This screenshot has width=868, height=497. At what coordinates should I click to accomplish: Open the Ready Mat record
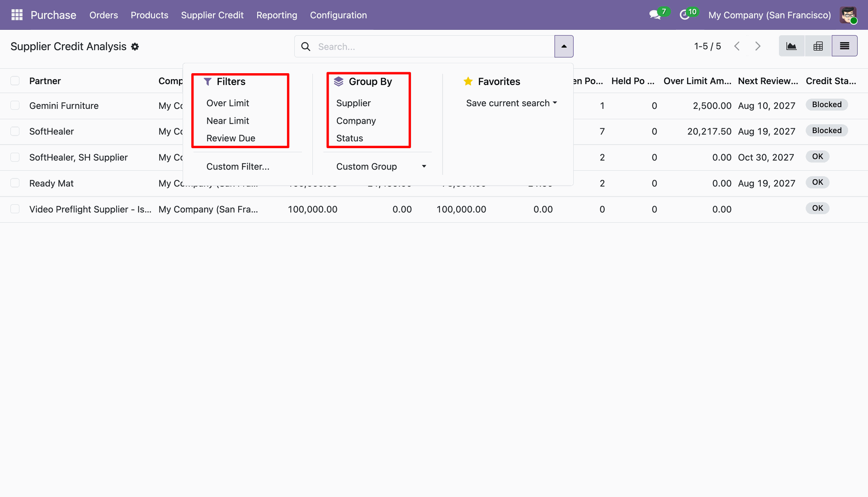coord(51,183)
